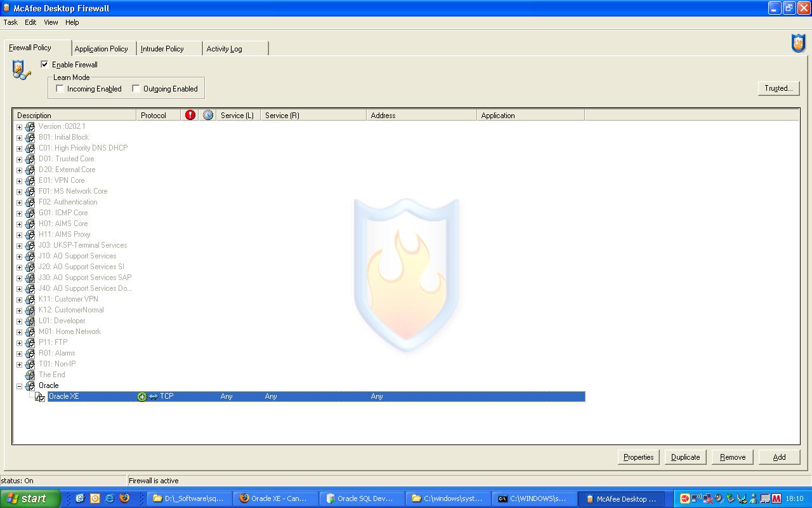This screenshot has width=812, height=508.
Task: Click the Duplicate button
Action: click(x=686, y=457)
